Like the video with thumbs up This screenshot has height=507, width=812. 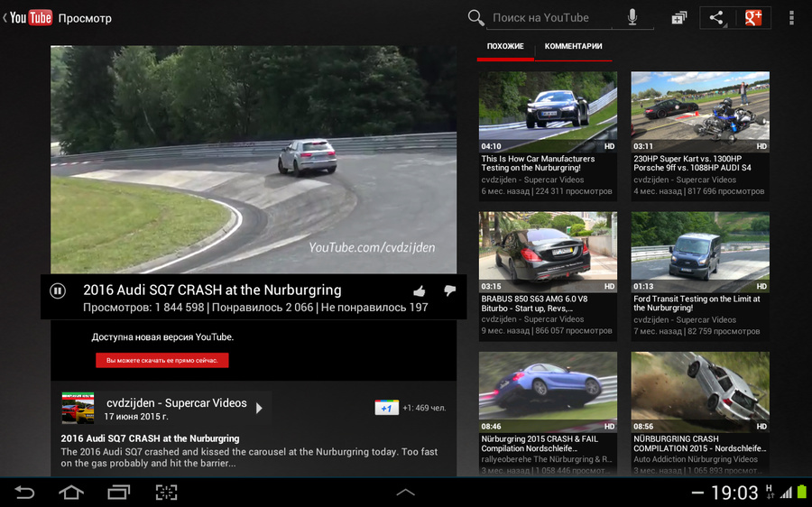[x=420, y=291]
